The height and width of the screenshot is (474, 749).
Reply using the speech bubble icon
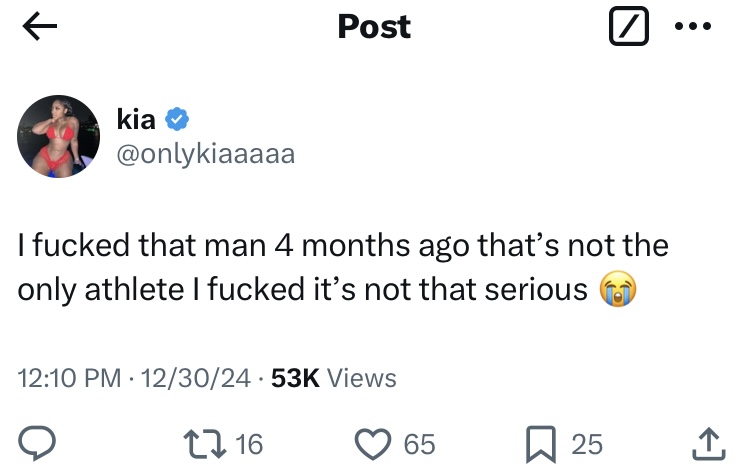click(37, 443)
